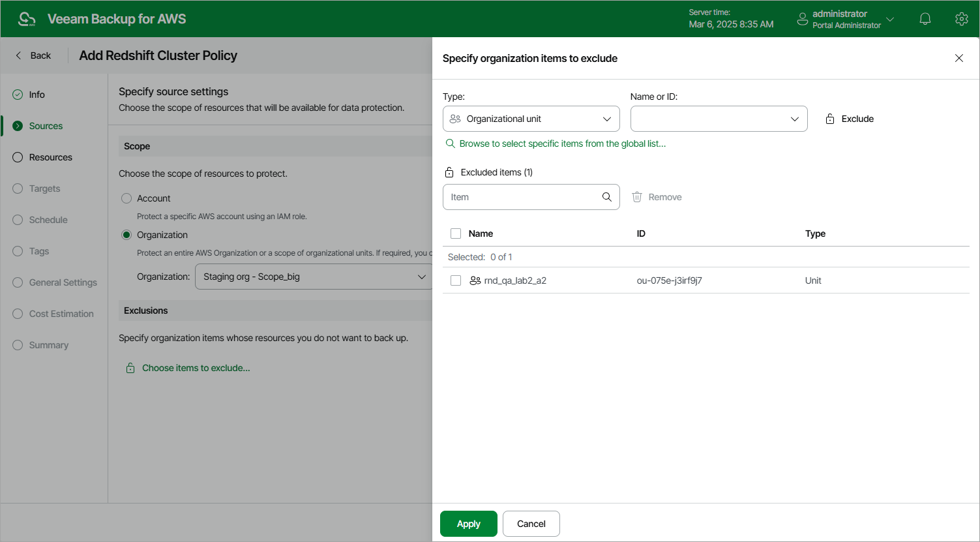
Task: Click the Remove trash icon
Action: point(637,197)
